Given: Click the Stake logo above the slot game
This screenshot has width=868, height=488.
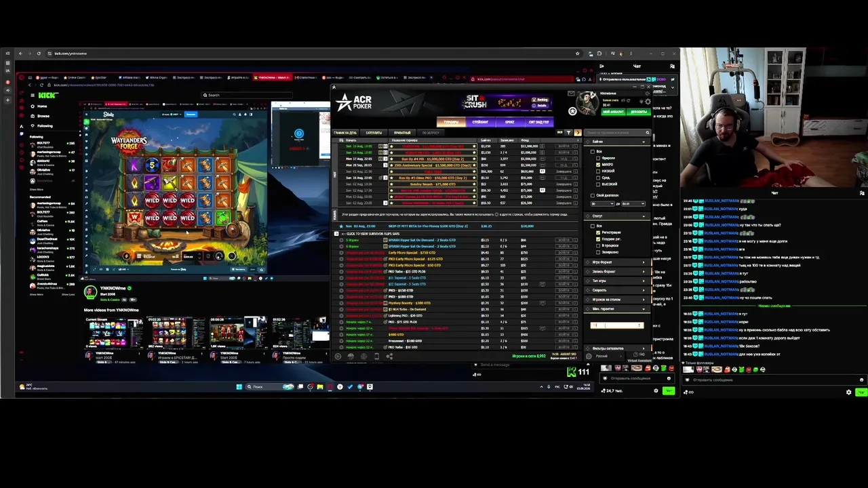Looking at the screenshot, I should (x=108, y=115).
